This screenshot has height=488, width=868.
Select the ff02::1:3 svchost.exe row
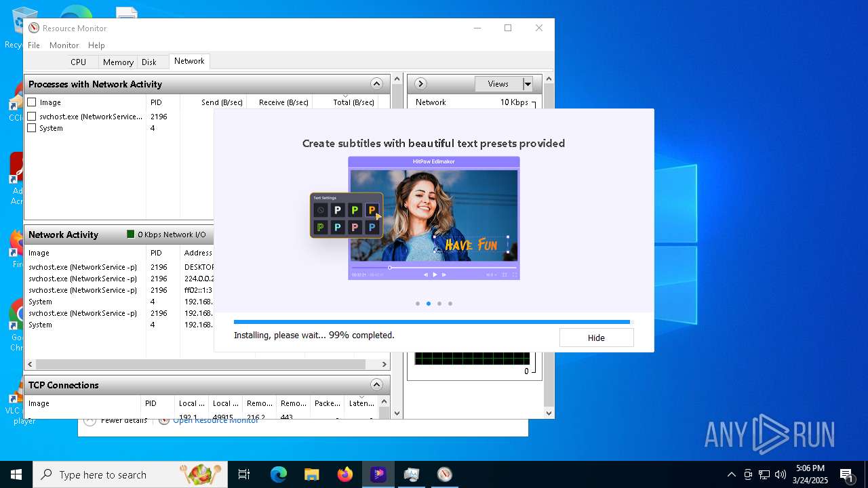click(119, 290)
